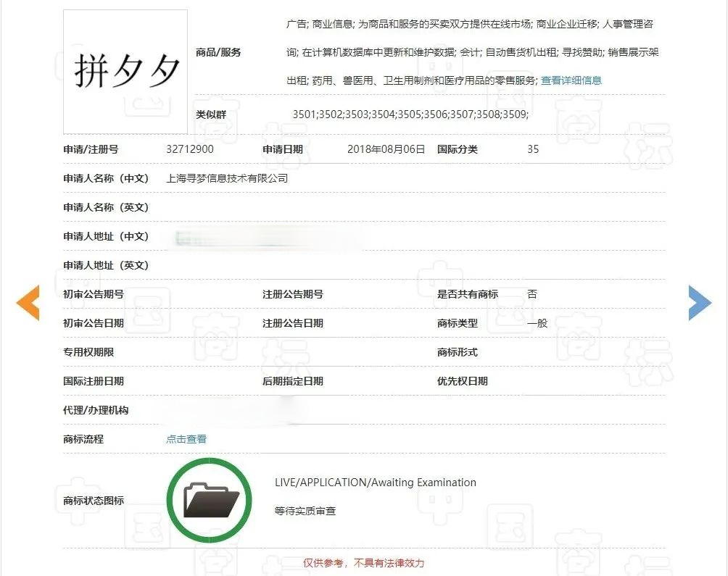
Task: Select the application date 2018年08月06日
Action: 386,149
